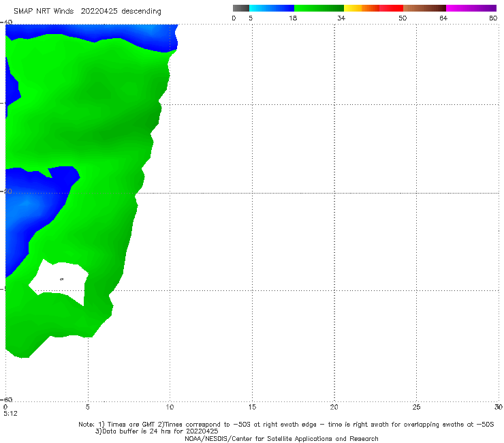The image size is (504, 443).
Task: Click the 'Data buffer is 24 hrs' note
Action: point(157,431)
